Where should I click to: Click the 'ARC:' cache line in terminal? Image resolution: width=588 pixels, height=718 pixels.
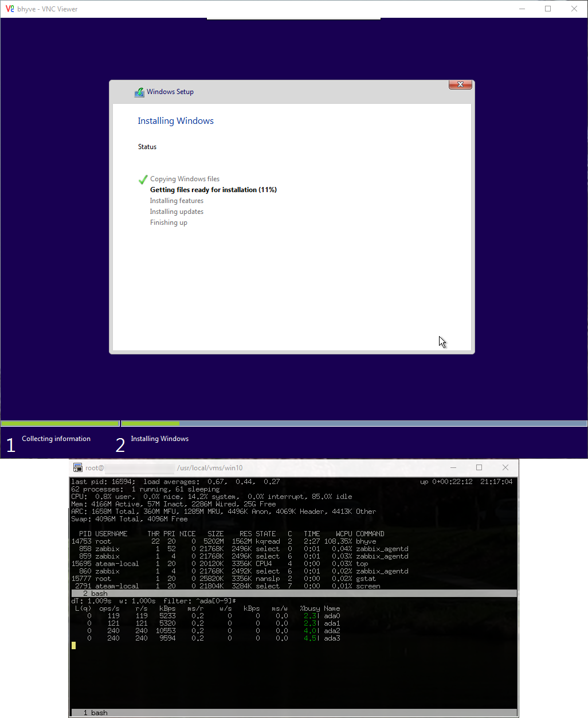224,512
